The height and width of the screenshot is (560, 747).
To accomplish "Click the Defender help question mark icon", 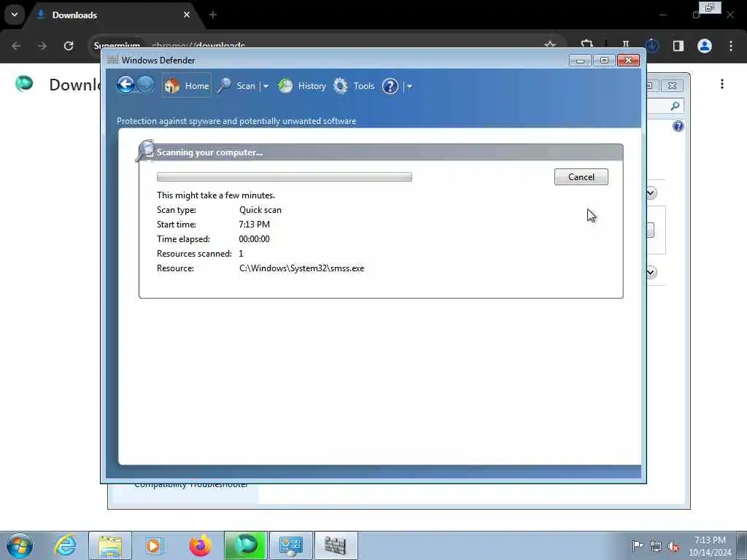I will coord(390,86).
